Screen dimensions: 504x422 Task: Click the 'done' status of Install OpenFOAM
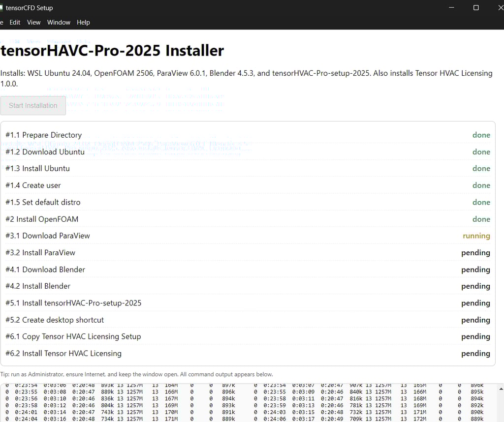click(x=481, y=219)
